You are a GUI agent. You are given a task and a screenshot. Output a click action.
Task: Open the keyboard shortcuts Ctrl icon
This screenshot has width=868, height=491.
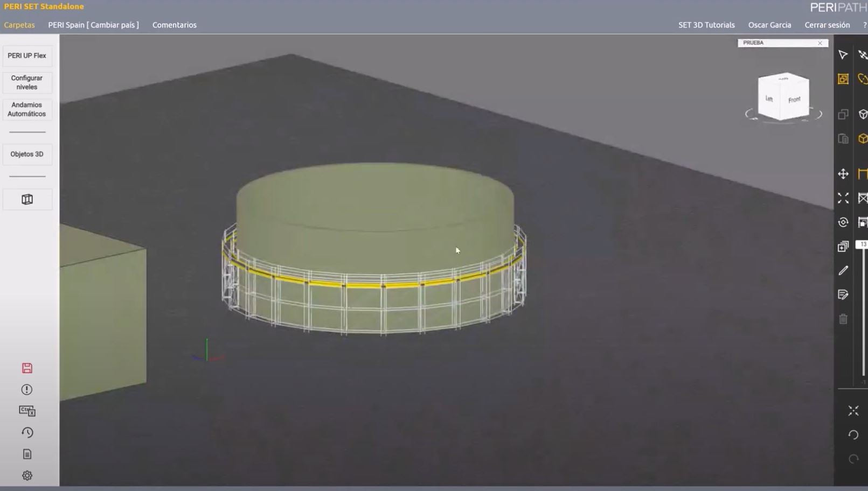[x=27, y=411]
